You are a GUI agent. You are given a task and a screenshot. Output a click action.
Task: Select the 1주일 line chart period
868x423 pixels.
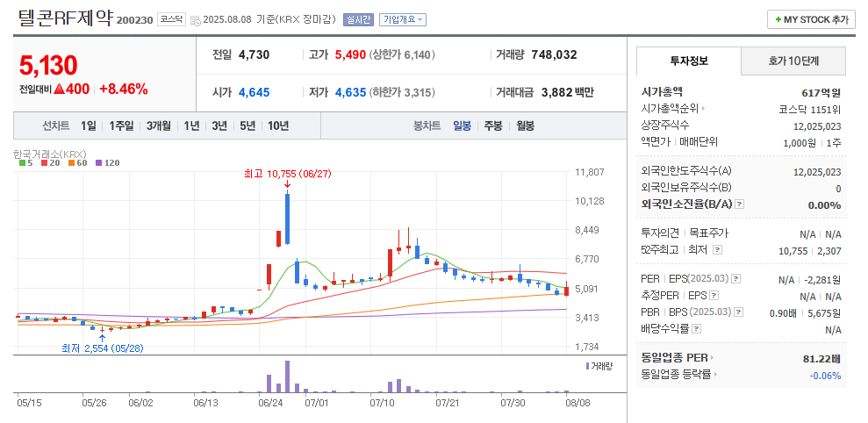(x=121, y=125)
